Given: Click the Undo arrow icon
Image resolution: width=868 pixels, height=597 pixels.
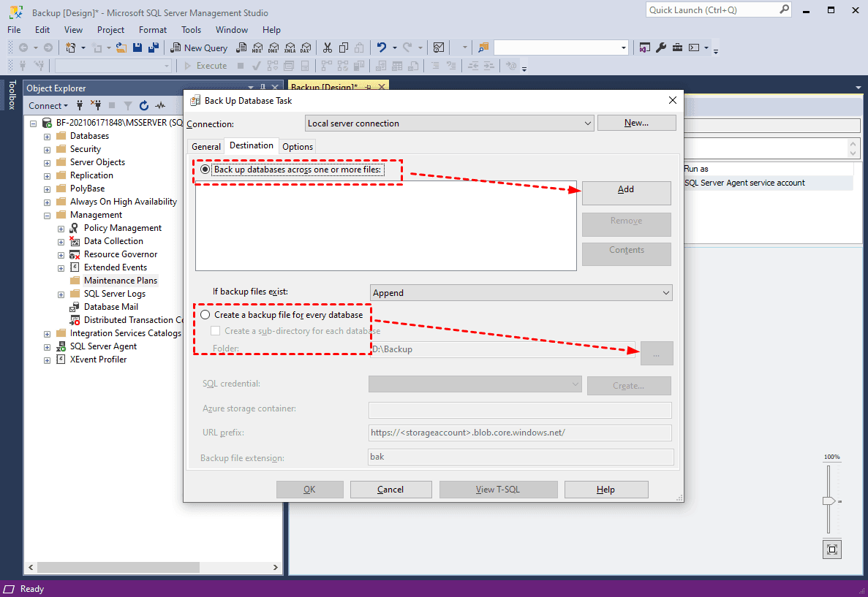Looking at the screenshot, I should coord(382,47).
